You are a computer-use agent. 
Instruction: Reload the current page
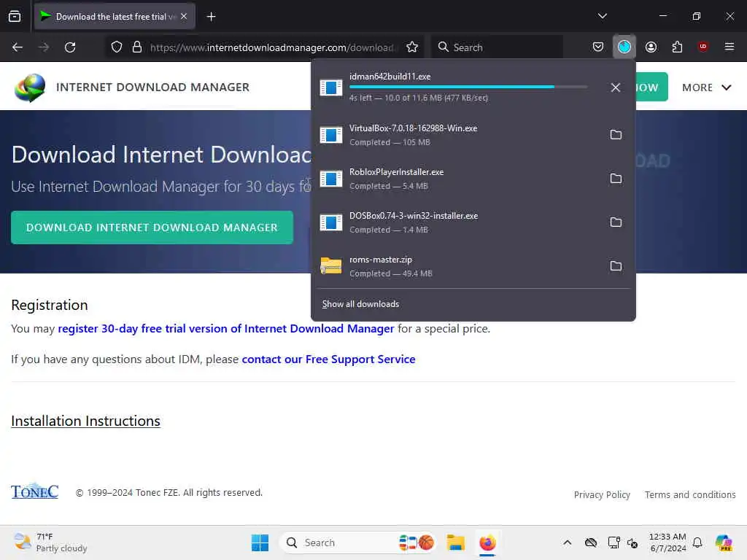(x=70, y=47)
